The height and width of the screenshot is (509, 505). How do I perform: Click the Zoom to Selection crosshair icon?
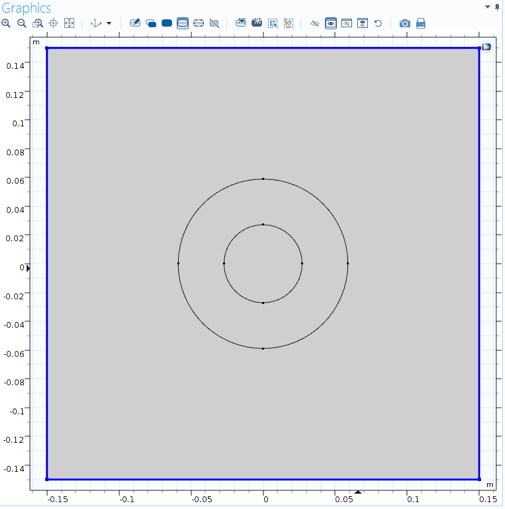tap(53, 23)
